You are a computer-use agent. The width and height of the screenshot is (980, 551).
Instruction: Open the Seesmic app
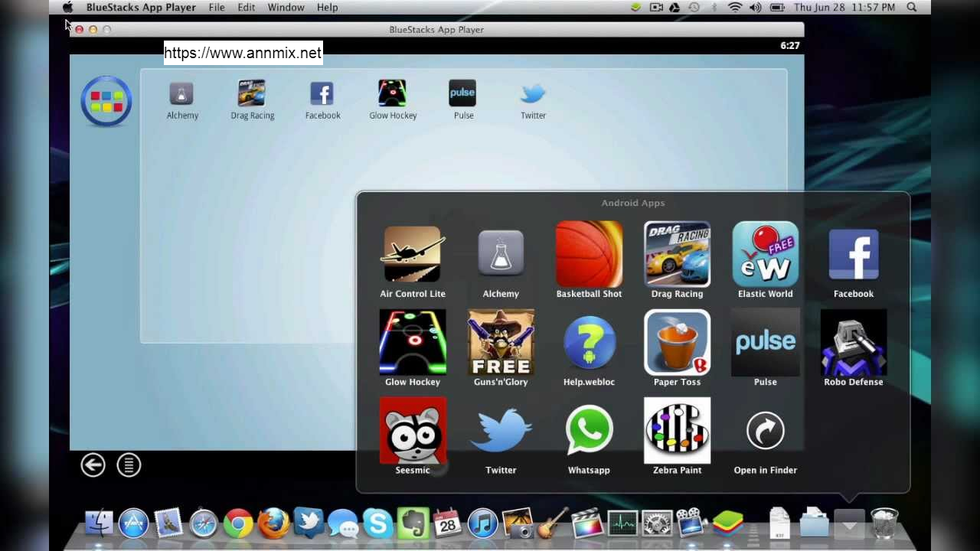(x=413, y=430)
